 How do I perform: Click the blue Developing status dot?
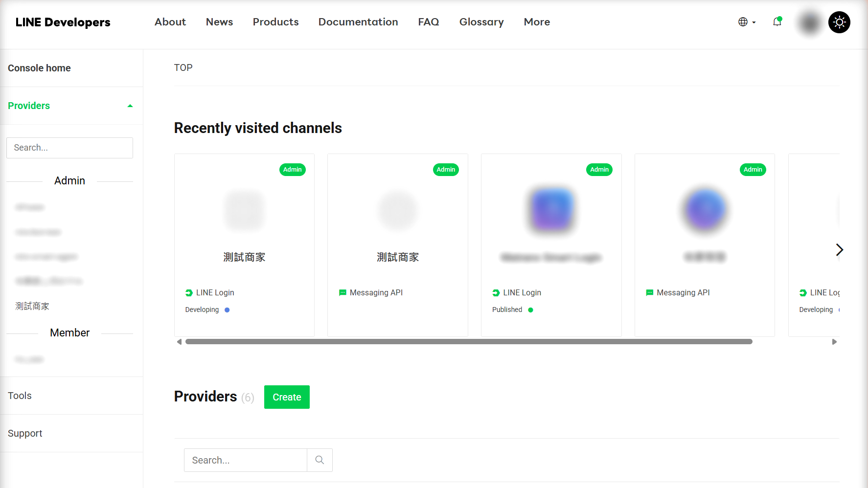[227, 310]
